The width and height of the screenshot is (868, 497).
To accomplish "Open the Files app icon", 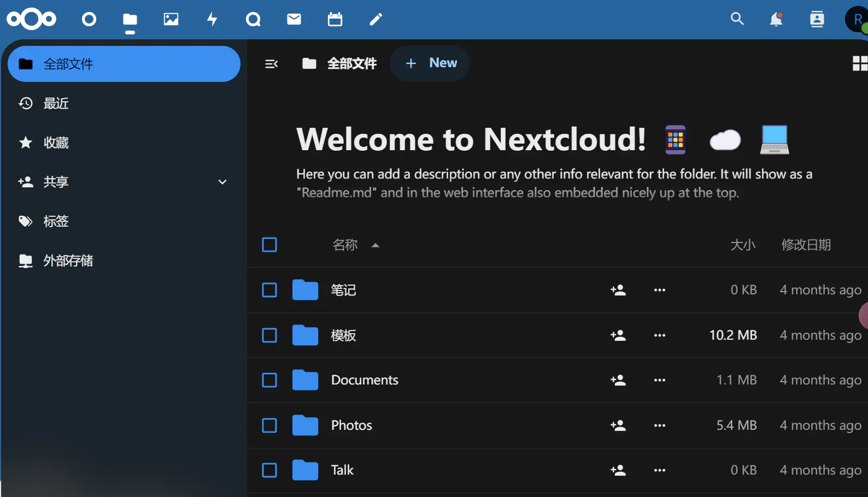I will click(x=130, y=20).
